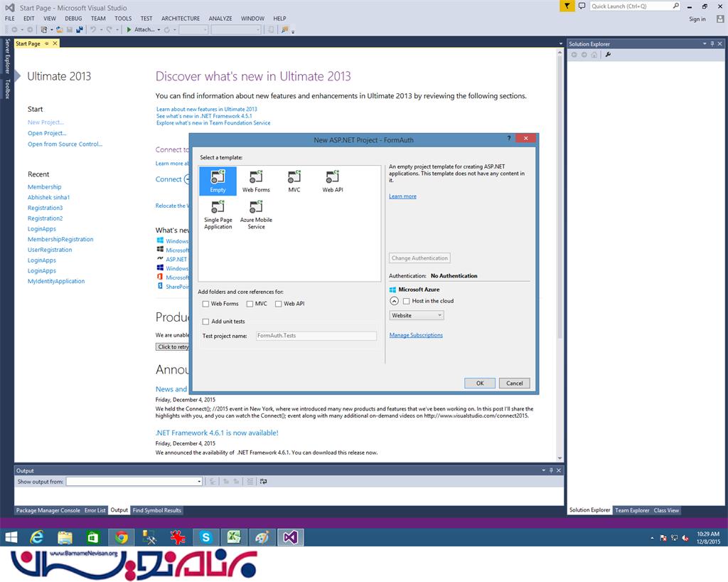
Task: Open the Server Explorer side tab
Action: pyautogui.click(x=7, y=56)
